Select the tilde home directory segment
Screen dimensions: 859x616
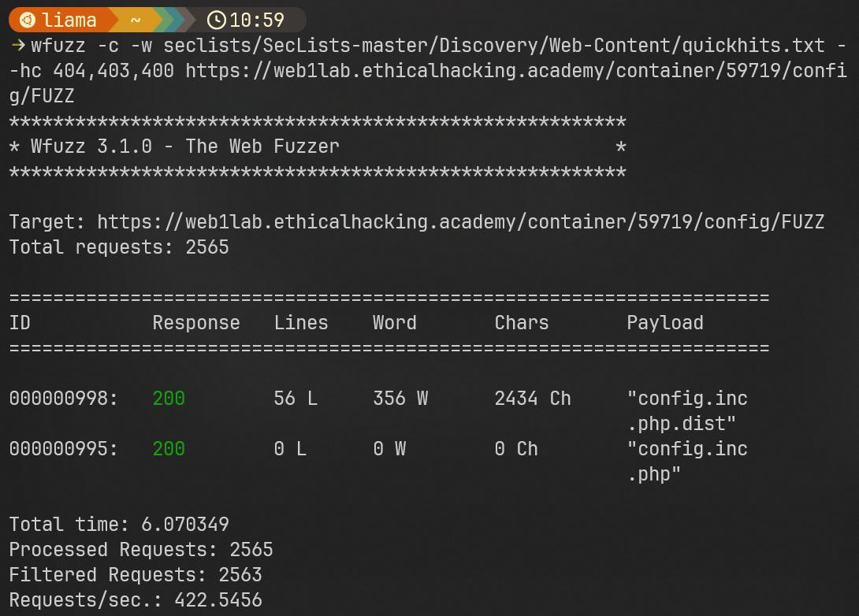coord(136,20)
